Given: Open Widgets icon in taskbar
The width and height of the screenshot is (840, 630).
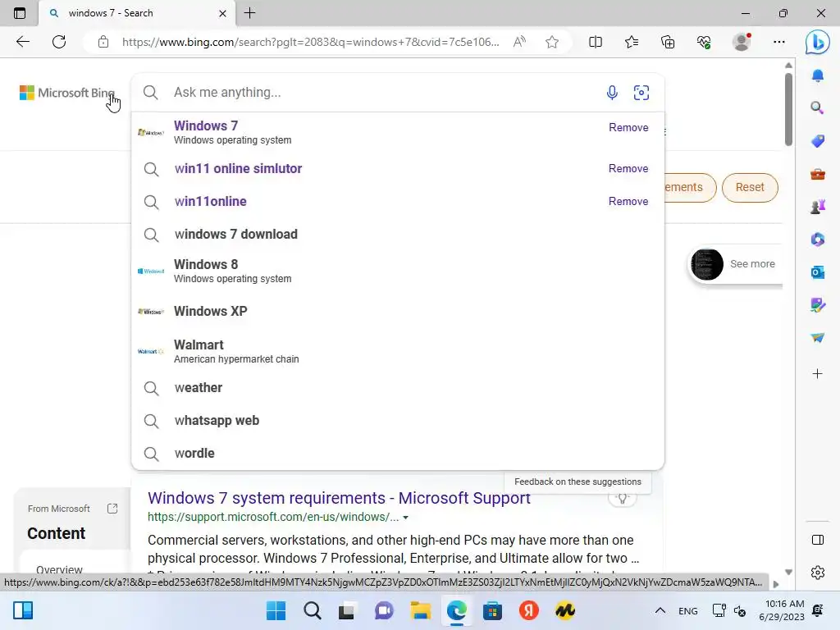Looking at the screenshot, I should (23, 610).
